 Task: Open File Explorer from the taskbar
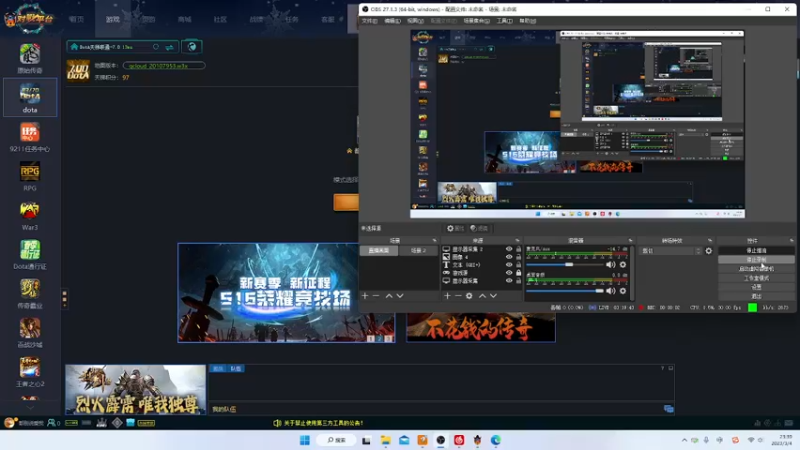385,440
